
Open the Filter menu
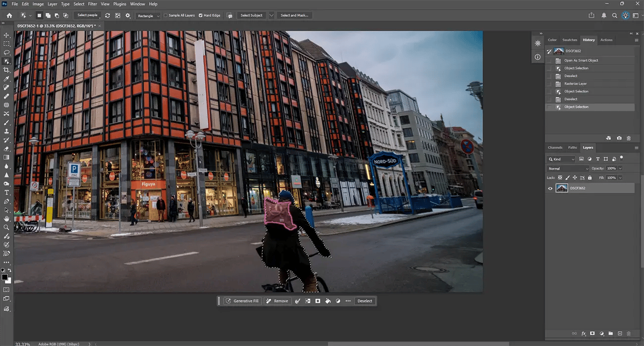coord(92,4)
